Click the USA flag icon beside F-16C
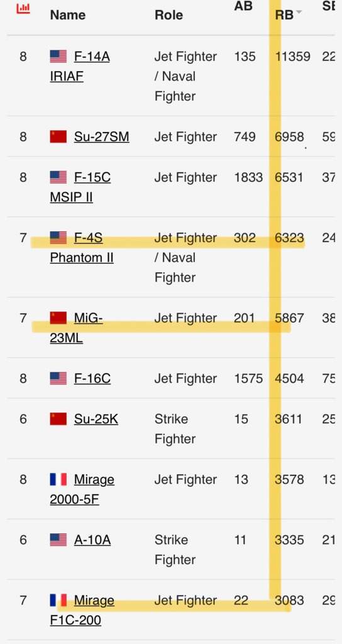Viewport: 342px width, 644px height. [x=58, y=378]
